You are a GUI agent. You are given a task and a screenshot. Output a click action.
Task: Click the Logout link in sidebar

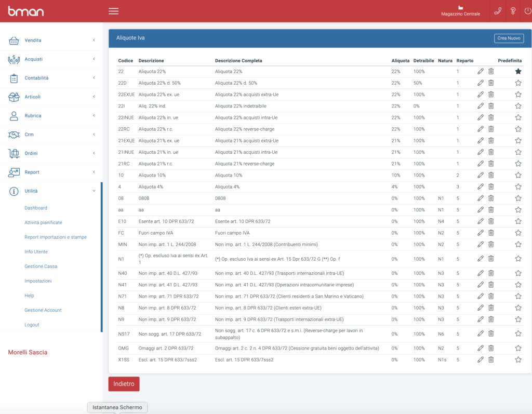click(32, 325)
